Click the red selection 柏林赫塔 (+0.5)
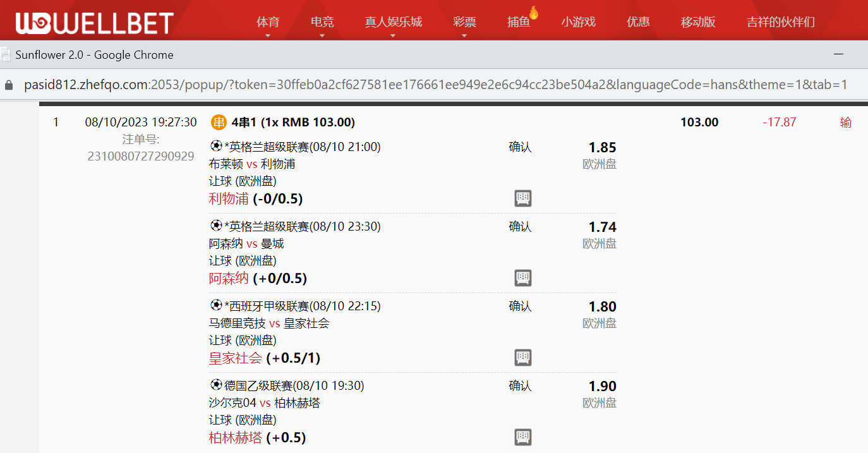Viewport: 868px width, 453px height. click(257, 437)
